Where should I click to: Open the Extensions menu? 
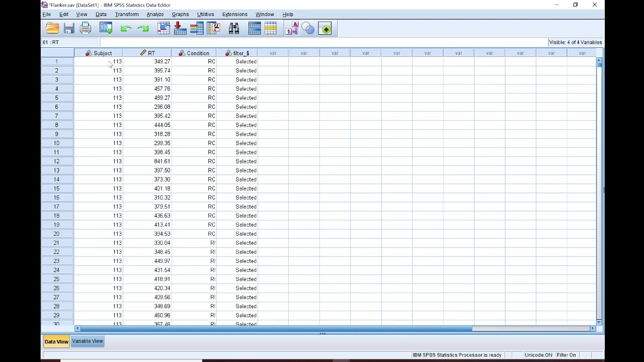tap(235, 15)
